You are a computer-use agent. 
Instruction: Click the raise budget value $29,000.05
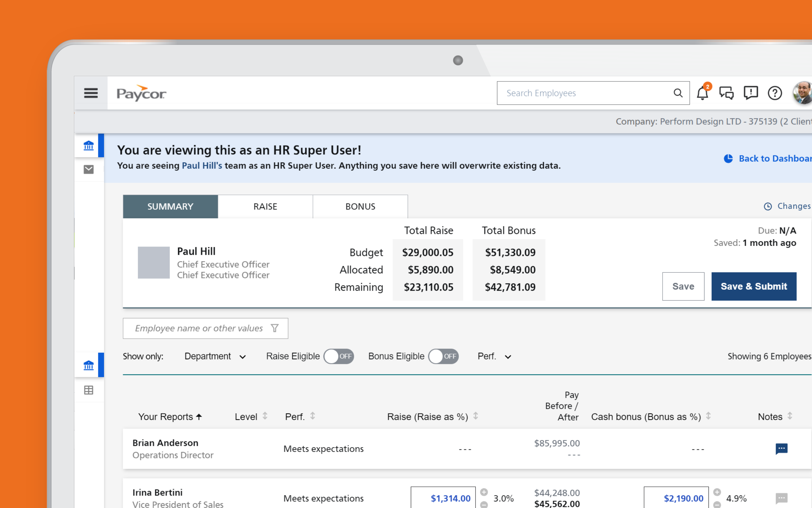click(x=428, y=252)
